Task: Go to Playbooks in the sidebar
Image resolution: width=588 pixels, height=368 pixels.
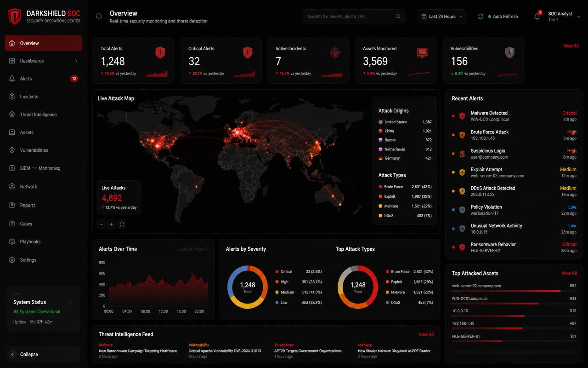Action: [44, 241]
